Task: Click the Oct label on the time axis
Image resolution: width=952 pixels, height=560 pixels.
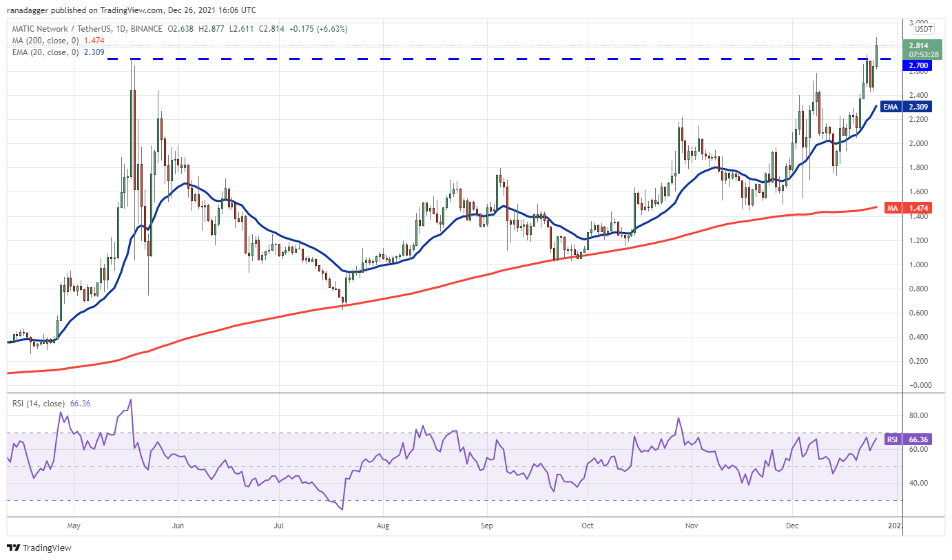Action: 588,526
